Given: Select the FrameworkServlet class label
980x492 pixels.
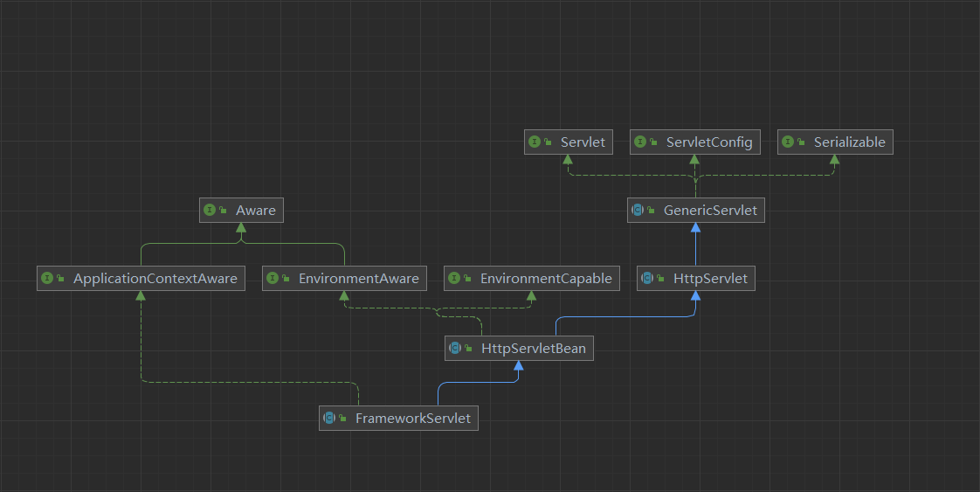Looking at the screenshot, I should tap(412, 419).
